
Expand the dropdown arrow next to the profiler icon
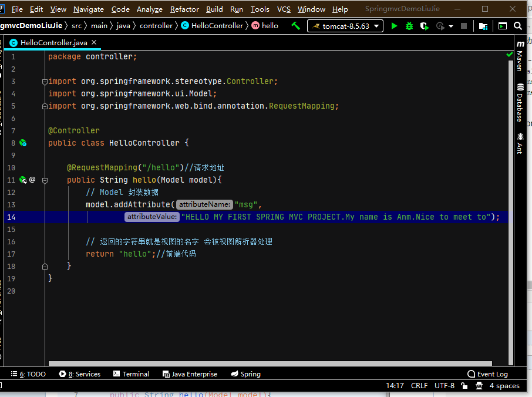tap(450, 26)
